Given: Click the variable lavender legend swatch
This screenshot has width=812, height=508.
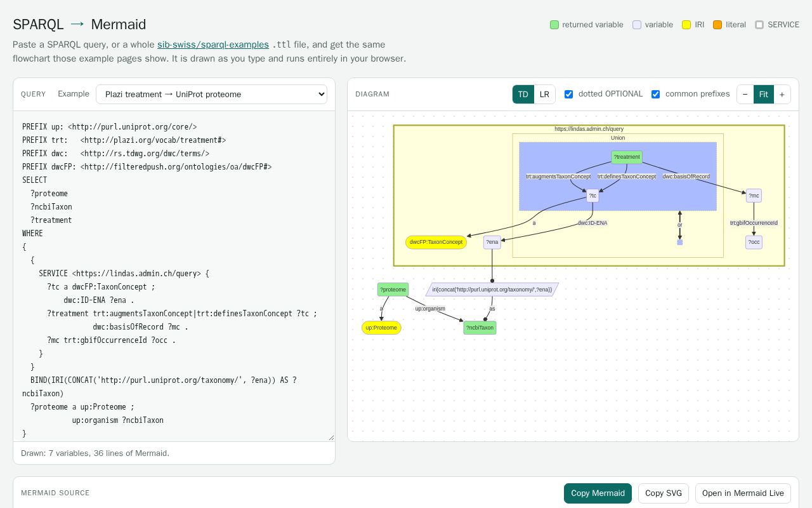Looking at the screenshot, I should click(x=637, y=25).
